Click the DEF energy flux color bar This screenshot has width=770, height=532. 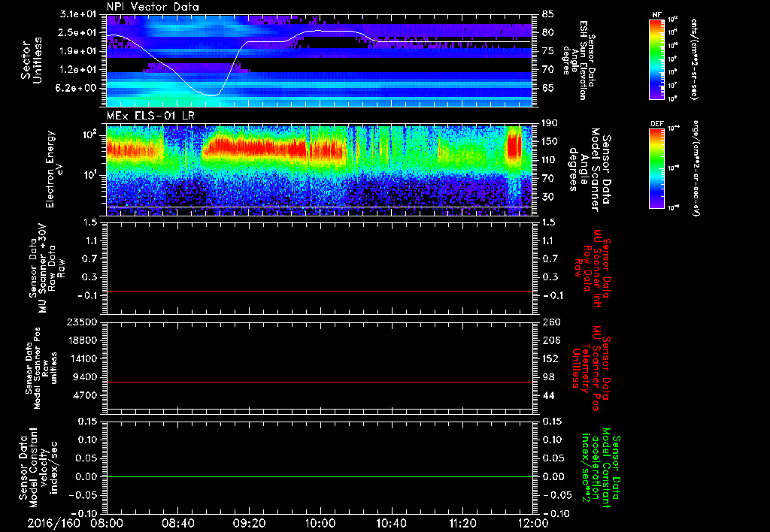pyautogui.click(x=656, y=168)
